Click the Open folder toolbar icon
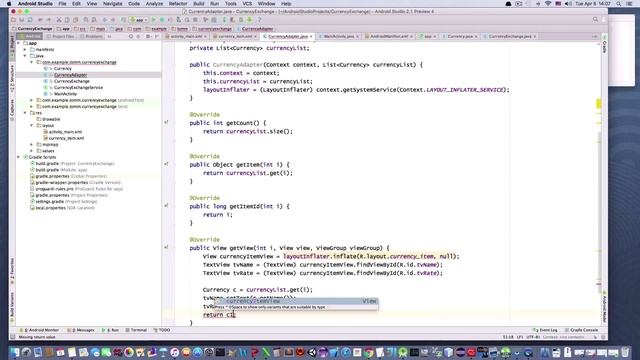Viewport: 640px width, 360px height. (13, 20)
